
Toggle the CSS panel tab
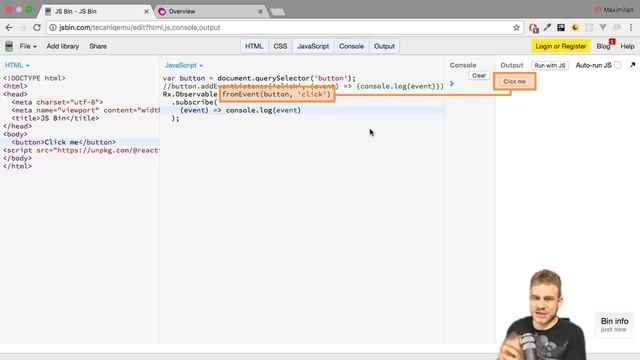pyautogui.click(x=280, y=46)
